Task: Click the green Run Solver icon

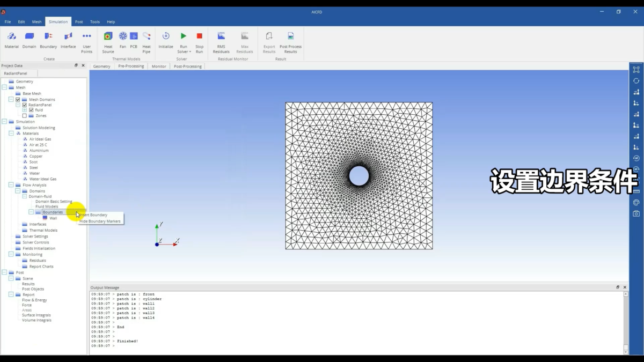Action: point(184,36)
